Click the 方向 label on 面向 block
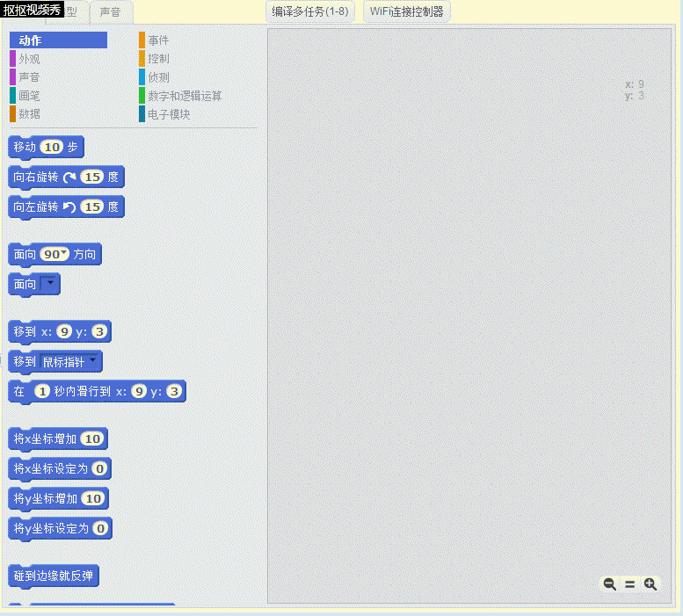Screen dimensions: 683x616 click(84, 254)
